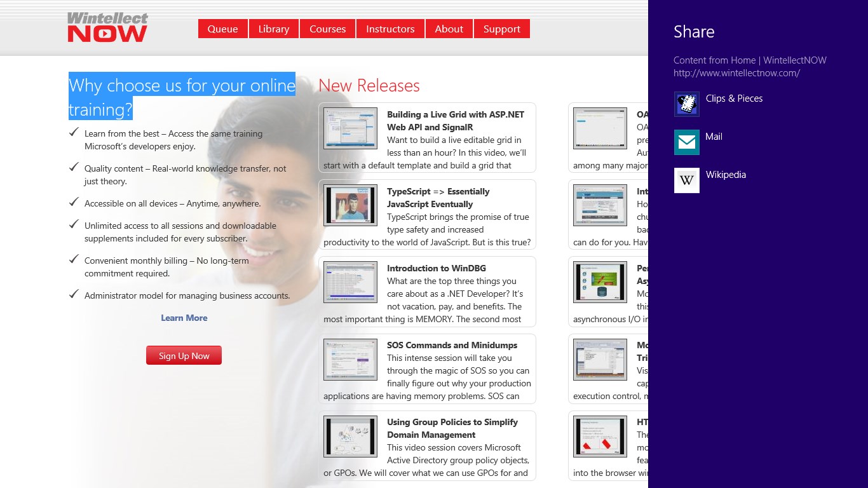Click the 'Accessible on all devices' bullet

[x=173, y=203]
